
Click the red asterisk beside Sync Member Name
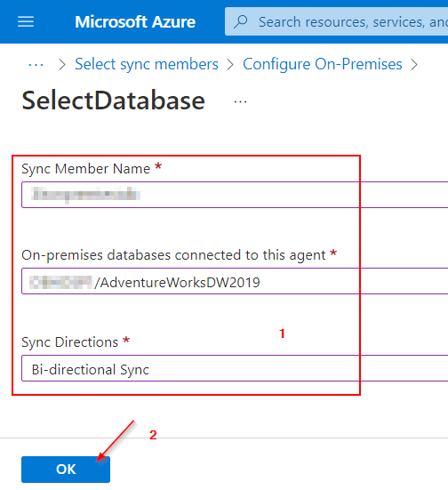pyautogui.click(x=158, y=166)
